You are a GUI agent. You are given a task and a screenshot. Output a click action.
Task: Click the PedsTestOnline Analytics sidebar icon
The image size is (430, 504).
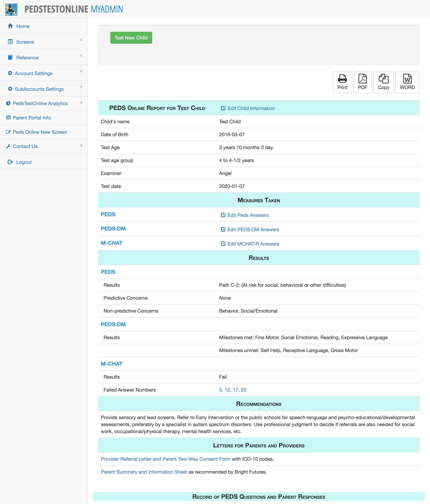click(x=8, y=103)
